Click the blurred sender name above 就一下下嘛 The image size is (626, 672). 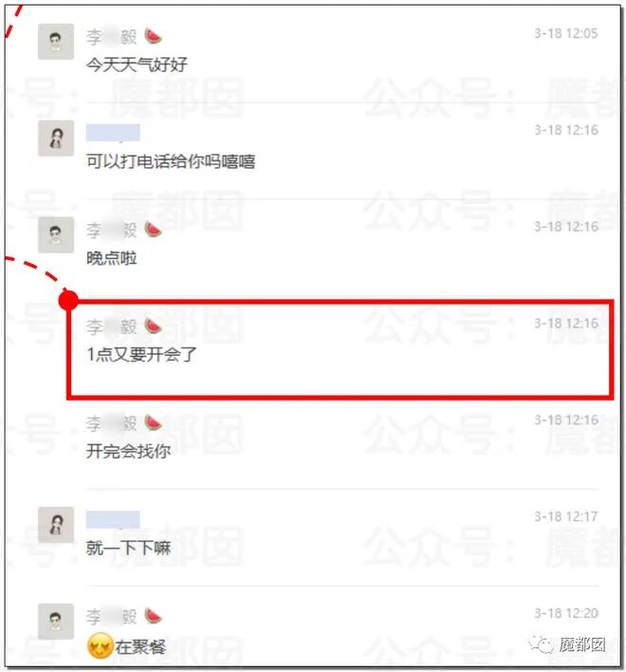[x=113, y=519]
